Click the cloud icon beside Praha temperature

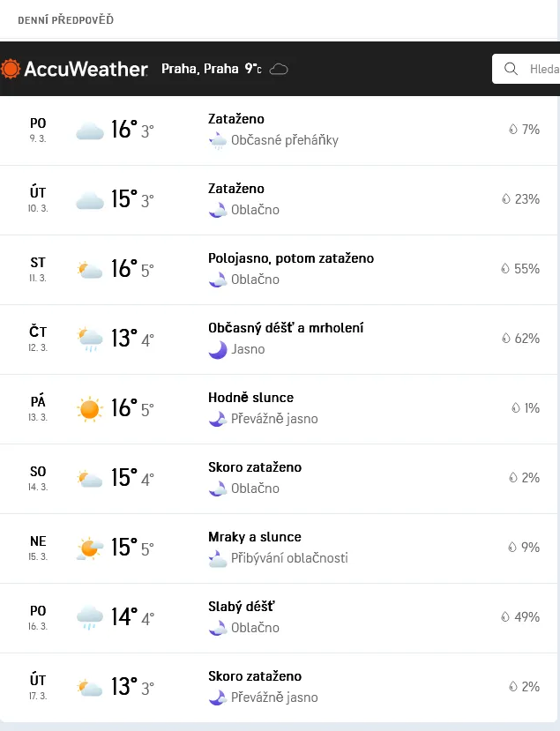(279, 69)
